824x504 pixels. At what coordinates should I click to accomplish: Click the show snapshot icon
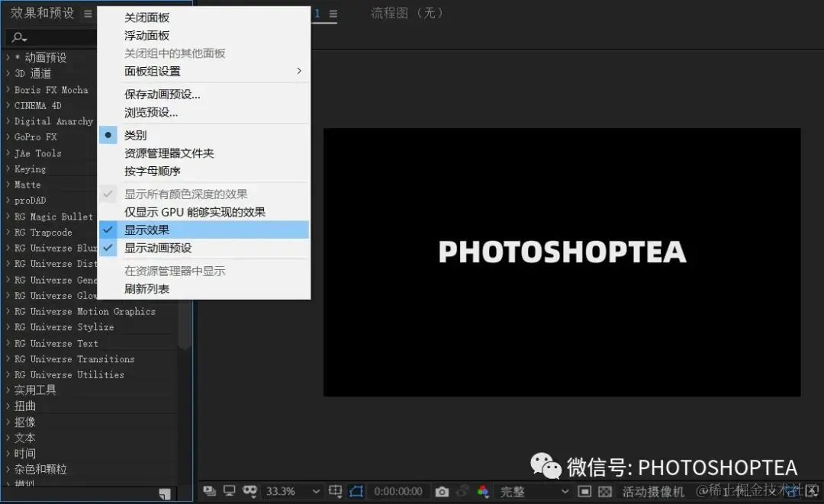[x=462, y=491]
